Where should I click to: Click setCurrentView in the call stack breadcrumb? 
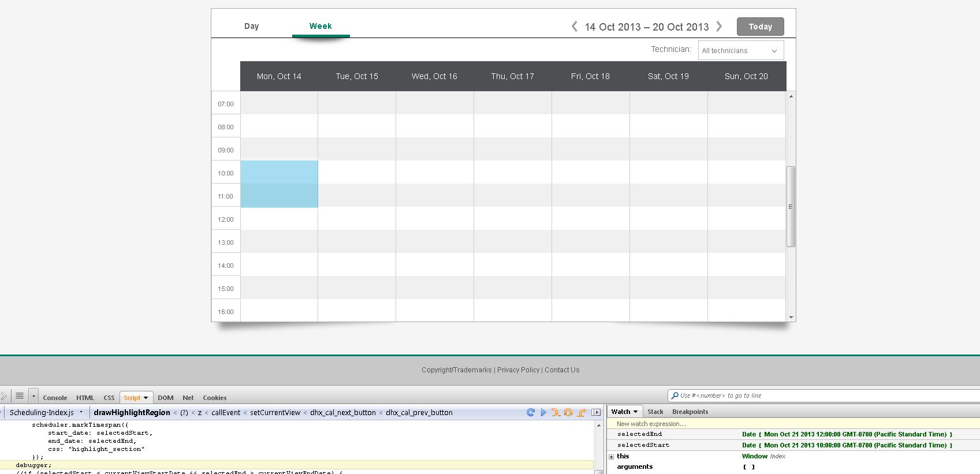click(x=275, y=412)
